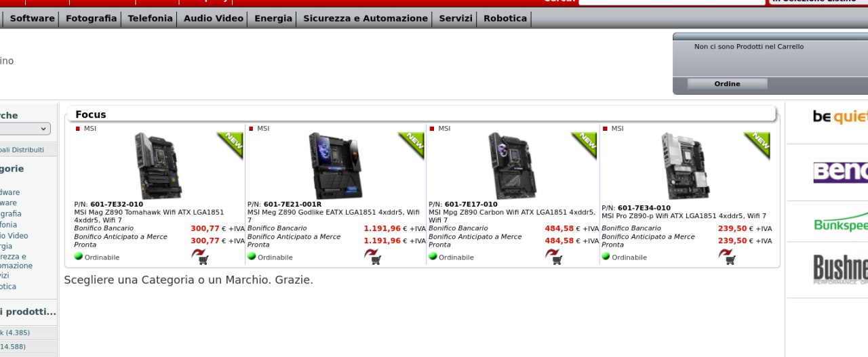This screenshot has height=357, width=868.
Task: Open part number 601-7E32-010 link
Action: pyautogui.click(x=117, y=204)
